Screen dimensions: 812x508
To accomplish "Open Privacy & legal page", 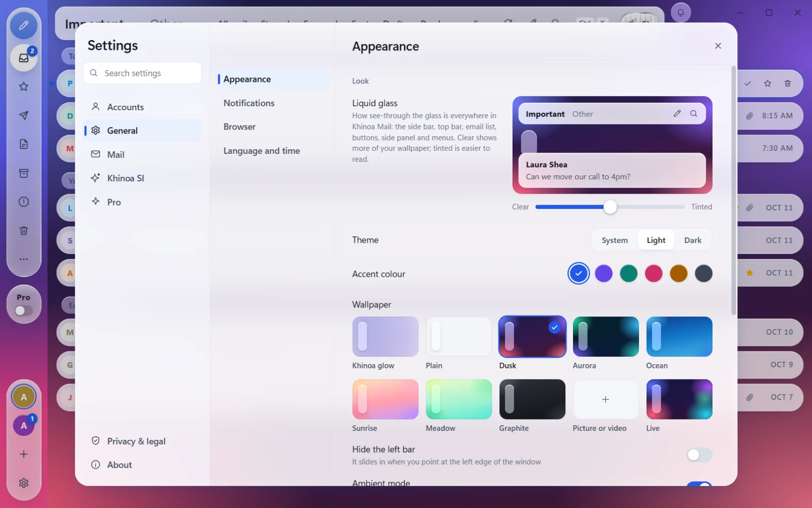I will tap(143, 441).
